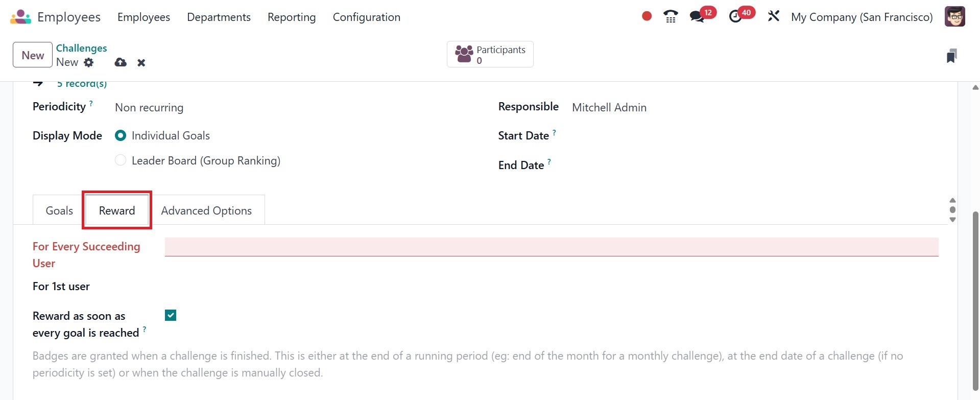980x400 pixels.
Task: Click the Employees app logo icon
Action: [20, 17]
